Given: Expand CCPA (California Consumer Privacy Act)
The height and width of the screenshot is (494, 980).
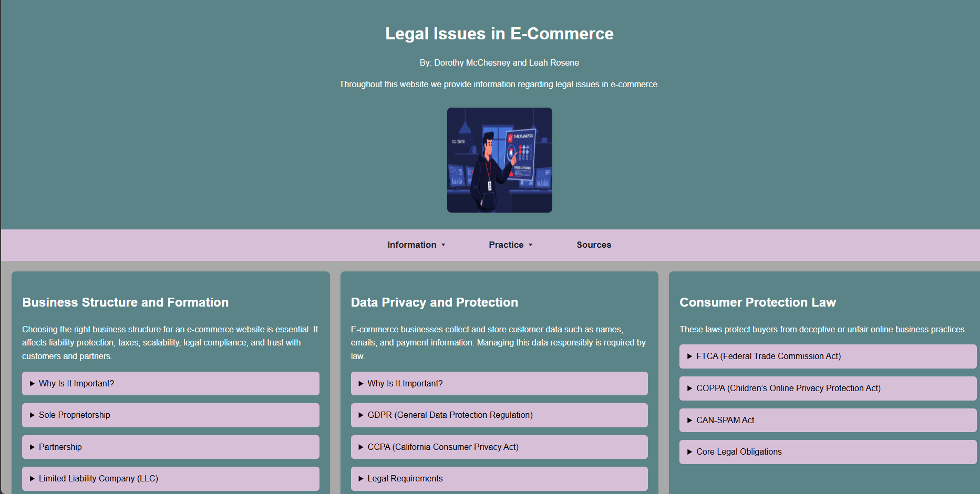Looking at the screenshot, I should (x=499, y=447).
